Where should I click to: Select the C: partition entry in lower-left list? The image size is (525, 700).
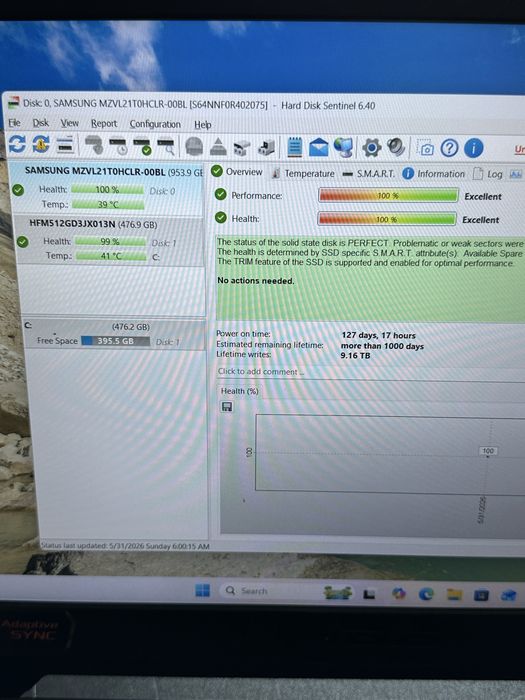coord(114,334)
